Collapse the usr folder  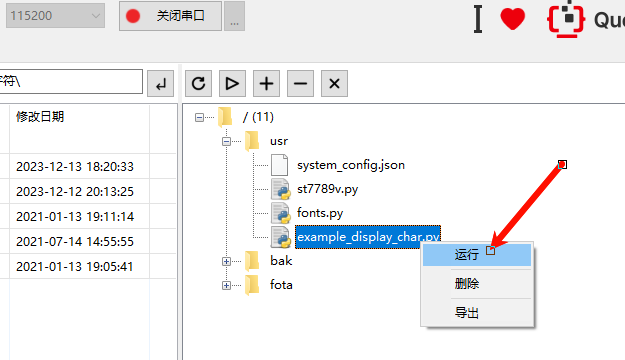tap(226, 141)
